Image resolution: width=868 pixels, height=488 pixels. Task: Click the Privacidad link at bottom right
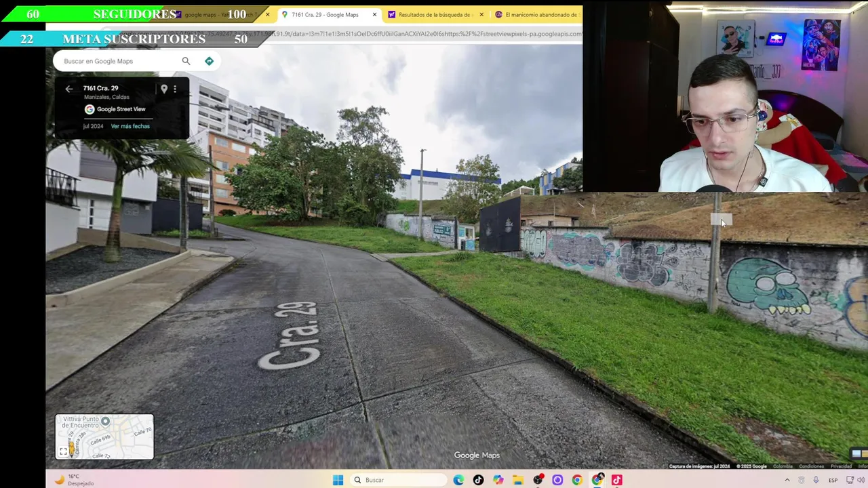pyautogui.click(x=841, y=466)
